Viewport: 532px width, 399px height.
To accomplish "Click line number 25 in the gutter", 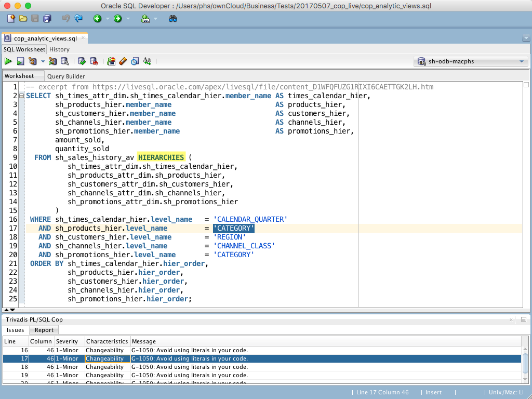I will click(x=13, y=299).
